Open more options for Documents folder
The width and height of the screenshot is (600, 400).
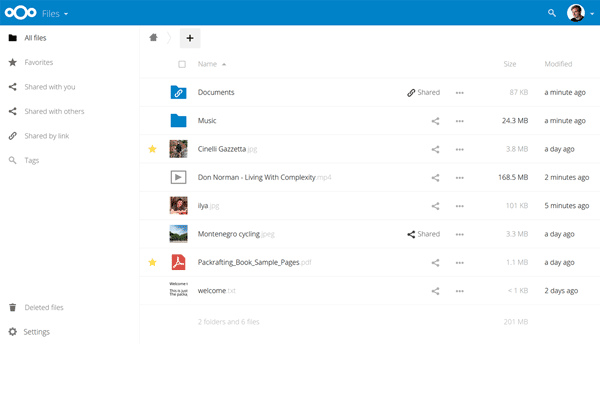click(x=460, y=93)
